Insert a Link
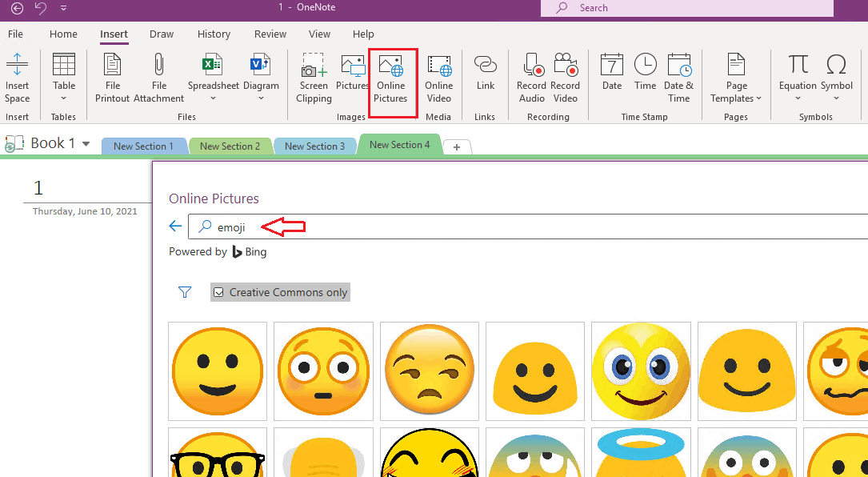The image size is (868, 477). point(486,77)
